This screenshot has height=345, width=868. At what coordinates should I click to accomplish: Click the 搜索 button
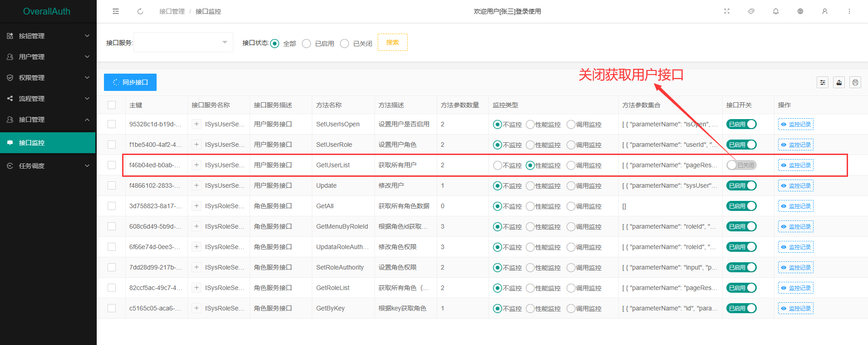click(392, 42)
